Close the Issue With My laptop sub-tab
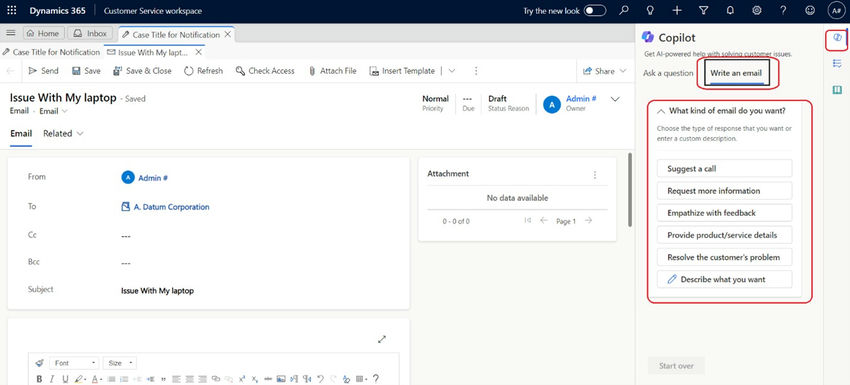850x385 pixels. pos(198,53)
